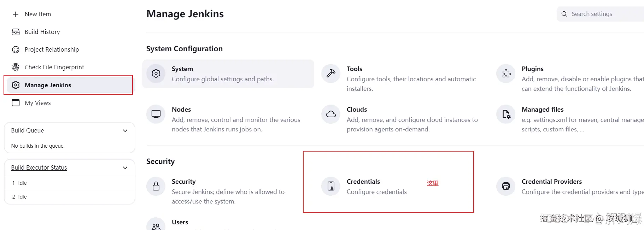Click the Clouds cloud icon
Screen dimensions: 644x230
pos(331,114)
